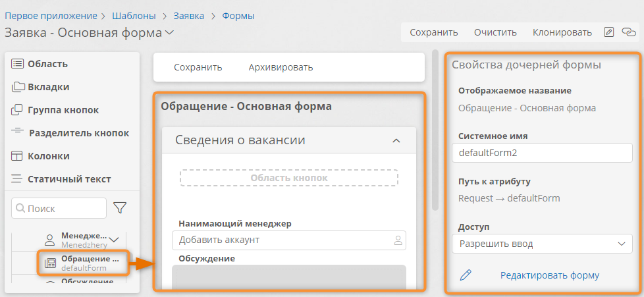
Task: Click pencil icon beside Редактировать форму
Action: click(x=466, y=275)
